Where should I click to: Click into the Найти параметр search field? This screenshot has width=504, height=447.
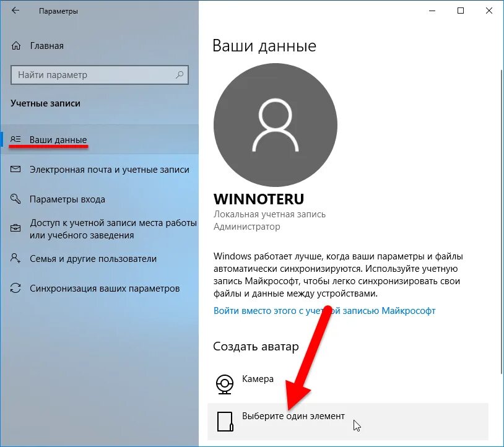[x=100, y=75]
